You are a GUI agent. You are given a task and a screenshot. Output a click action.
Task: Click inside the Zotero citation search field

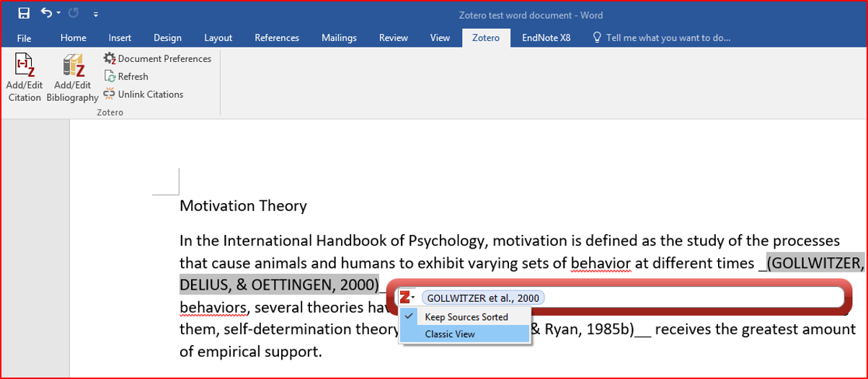coord(685,298)
